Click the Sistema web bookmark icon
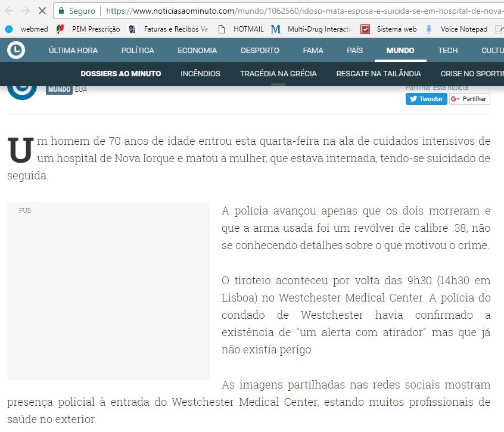 click(x=364, y=29)
